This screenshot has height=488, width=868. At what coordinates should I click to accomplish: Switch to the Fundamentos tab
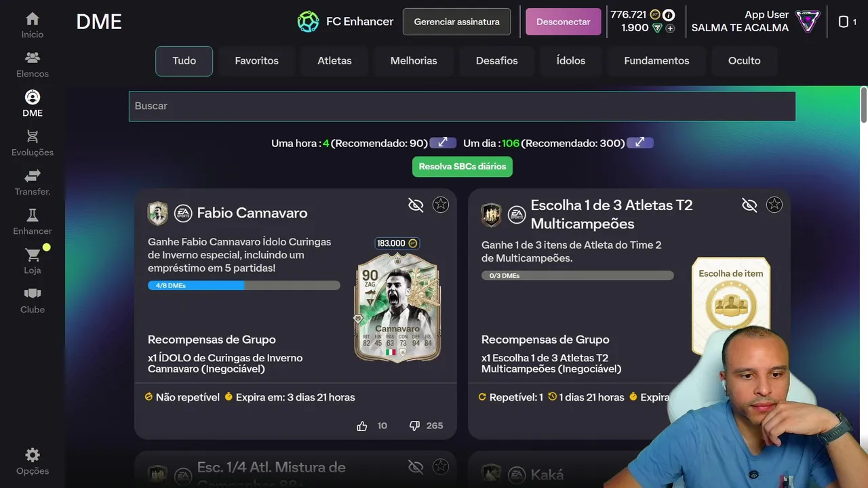656,61
